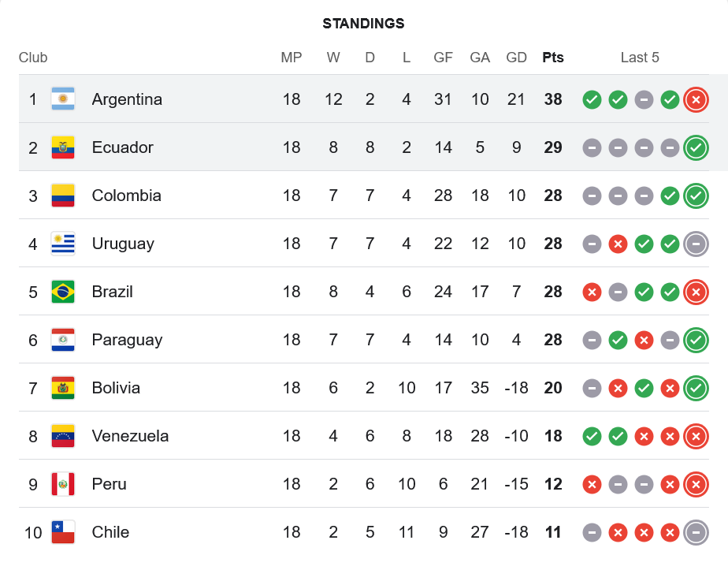Screen dimensions: 728x570
Task: Select the Uruguay team name
Action: pos(123,244)
